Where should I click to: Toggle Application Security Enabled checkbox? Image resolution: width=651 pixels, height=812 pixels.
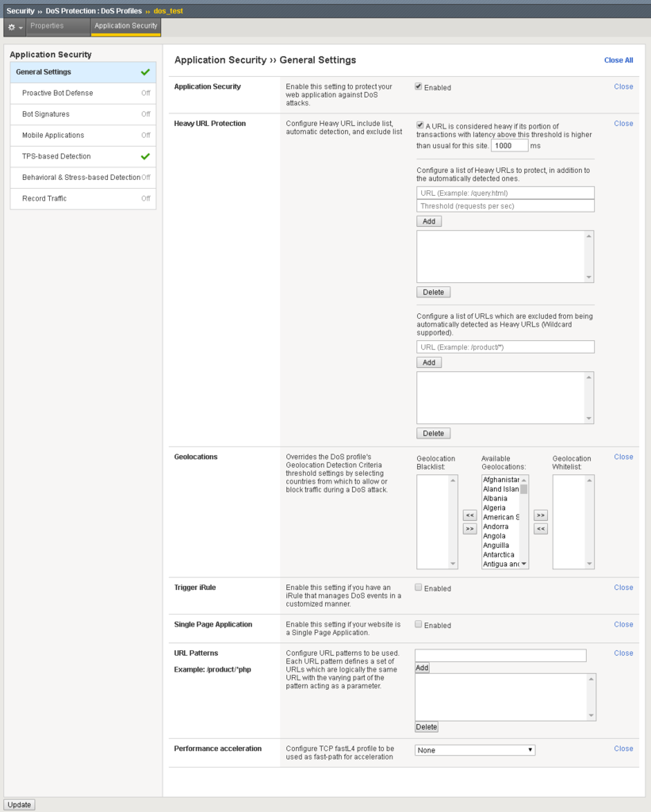click(x=419, y=86)
